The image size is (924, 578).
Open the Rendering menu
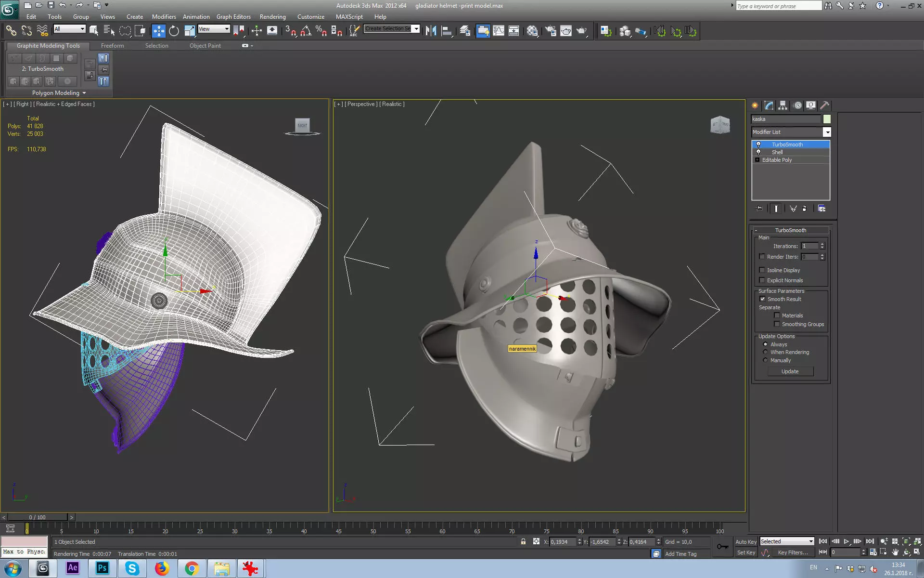point(272,17)
